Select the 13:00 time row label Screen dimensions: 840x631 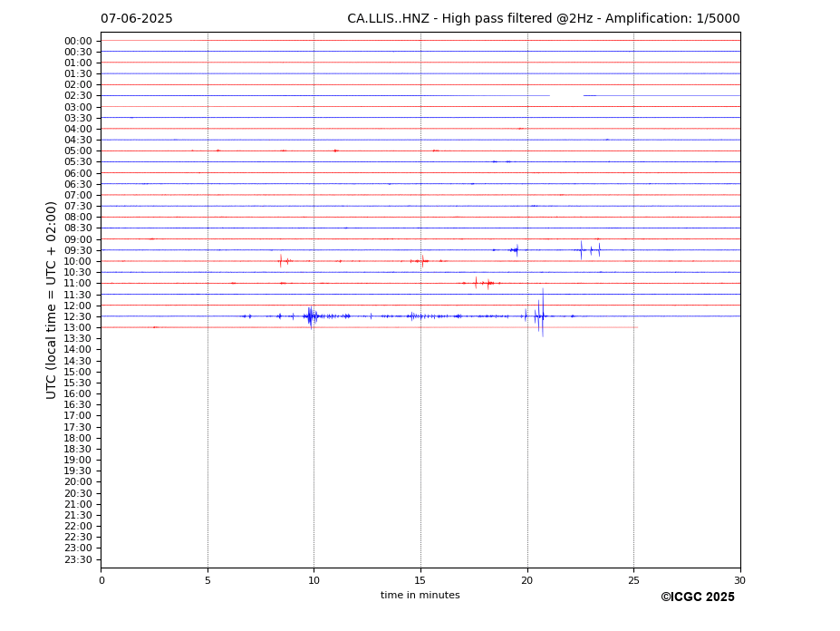pyautogui.click(x=78, y=327)
